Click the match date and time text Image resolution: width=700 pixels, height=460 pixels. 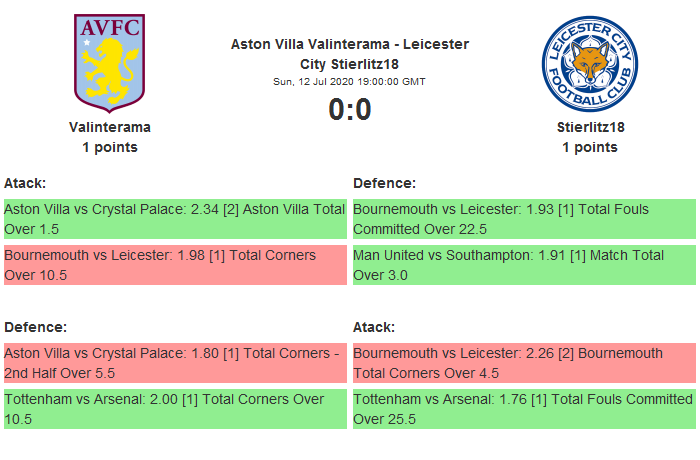[350, 81]
